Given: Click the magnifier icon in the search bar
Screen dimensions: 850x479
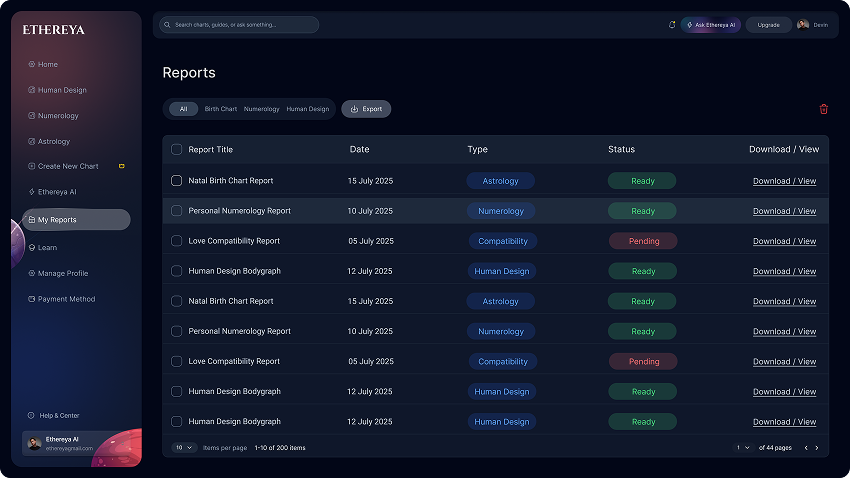Looking at the screenshot, I should click(167, 25).
